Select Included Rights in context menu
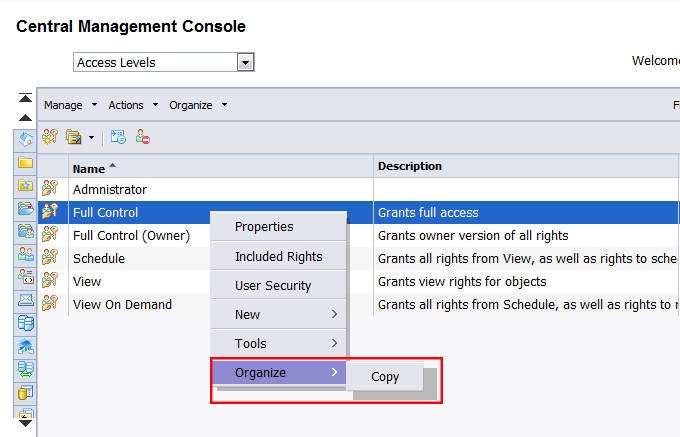The width and height of the screenshot is (680, 437). pyautogui.click(x=278, y=257)
